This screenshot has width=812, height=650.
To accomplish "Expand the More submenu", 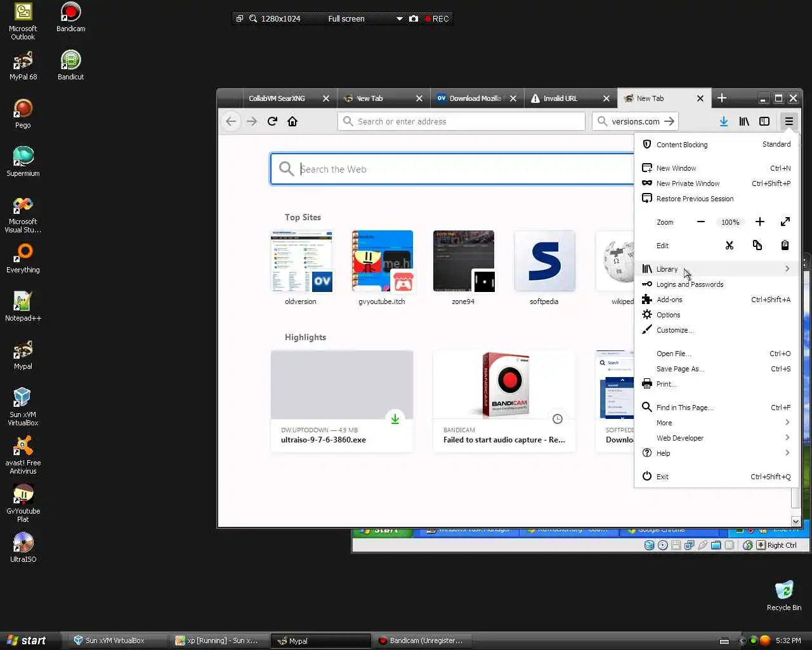I will click(716, 423).
